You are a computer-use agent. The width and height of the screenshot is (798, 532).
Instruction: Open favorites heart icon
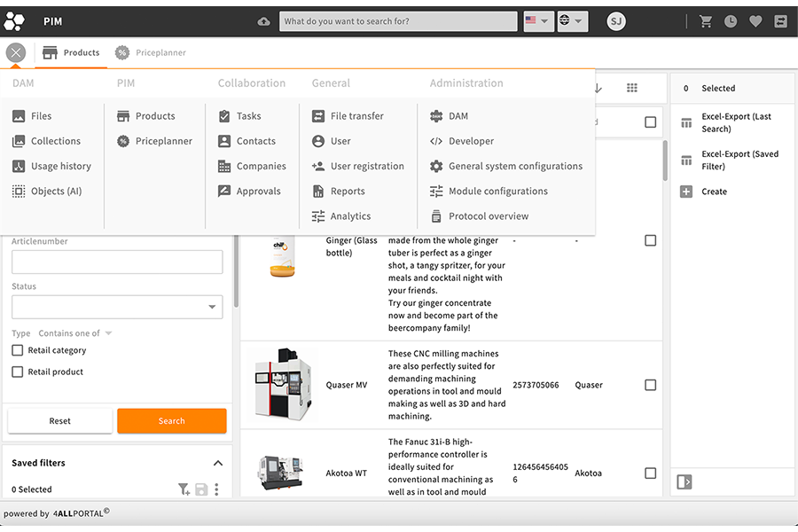point(755,21)
